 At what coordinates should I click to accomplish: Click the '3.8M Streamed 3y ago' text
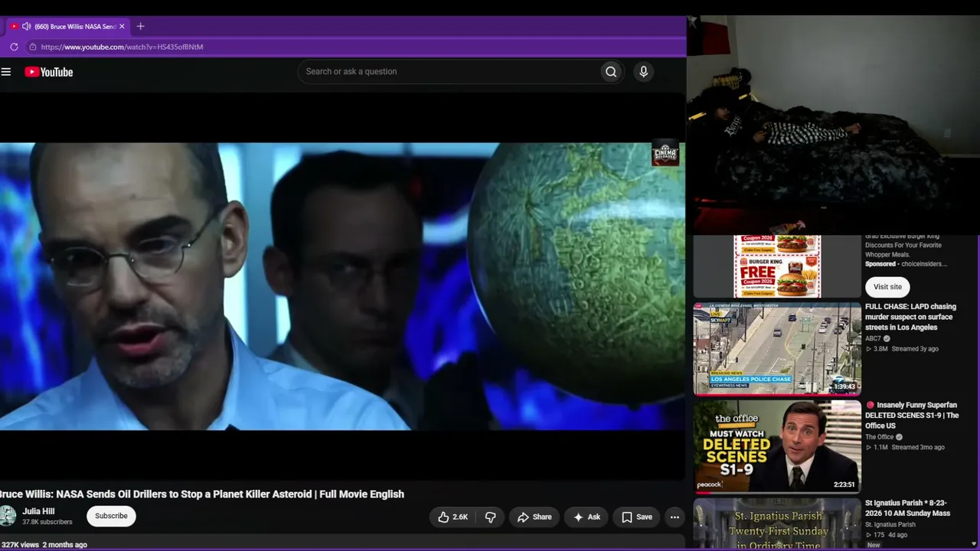(903, 349)
